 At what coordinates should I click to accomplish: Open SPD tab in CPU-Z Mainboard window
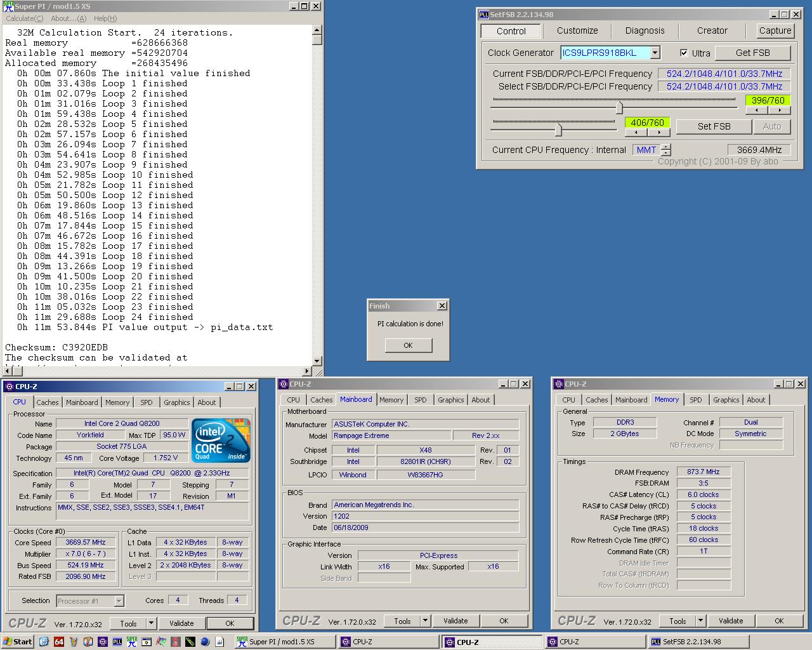click(x=420, y=400)
